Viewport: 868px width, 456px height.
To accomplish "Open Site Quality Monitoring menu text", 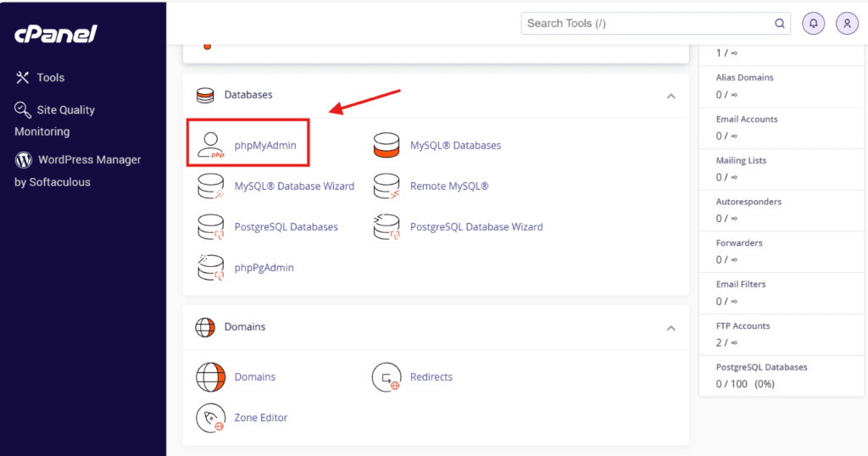I will (x=54, y=120).
